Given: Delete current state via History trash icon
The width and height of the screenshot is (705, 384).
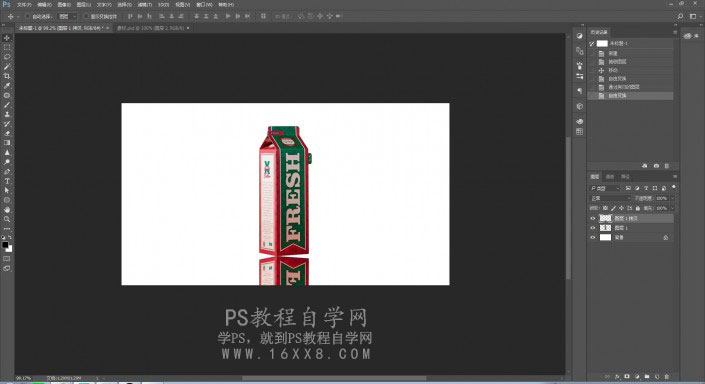Looking at the screenshot, I should [x=667, y=166].
